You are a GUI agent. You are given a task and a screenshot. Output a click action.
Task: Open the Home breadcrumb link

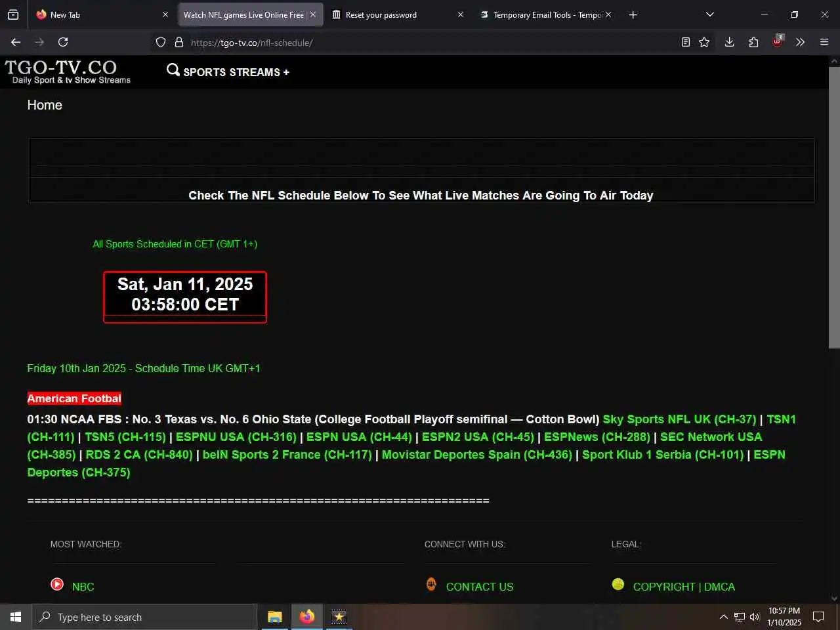coord(45,105)
